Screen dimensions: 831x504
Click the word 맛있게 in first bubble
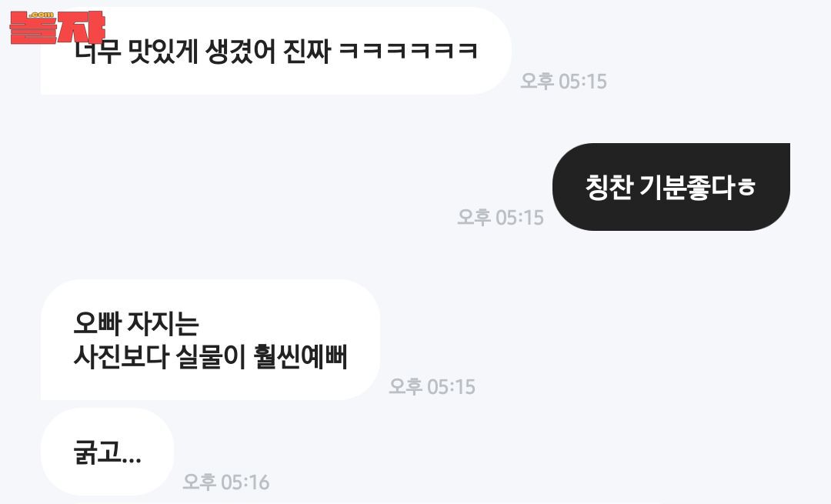pyautogui.click(x=163, y=52)
